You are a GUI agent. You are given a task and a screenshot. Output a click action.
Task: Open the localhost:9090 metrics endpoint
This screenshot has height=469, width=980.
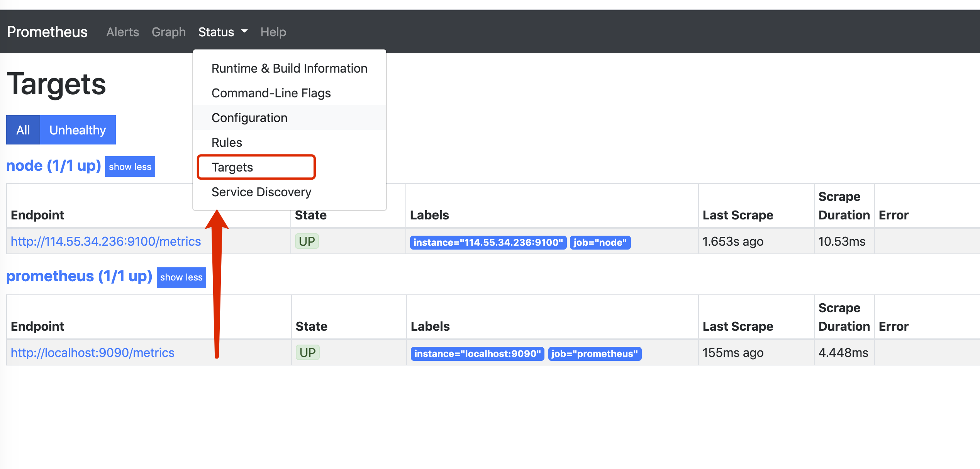93,353
